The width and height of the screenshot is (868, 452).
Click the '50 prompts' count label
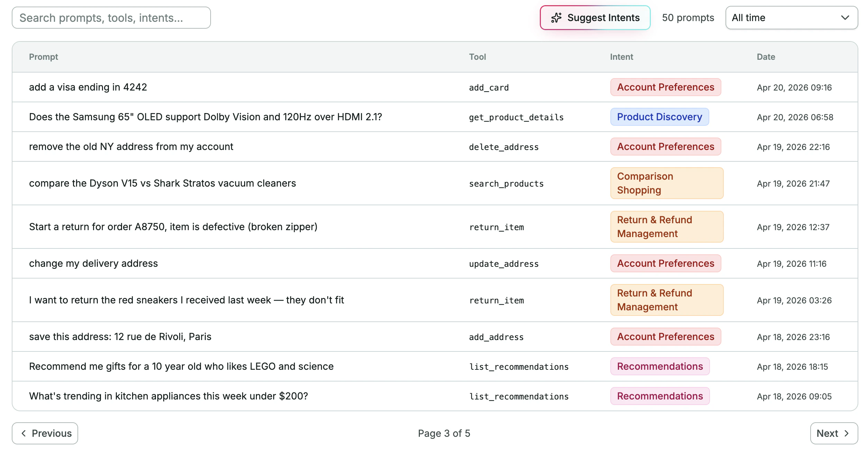(688, 18)
